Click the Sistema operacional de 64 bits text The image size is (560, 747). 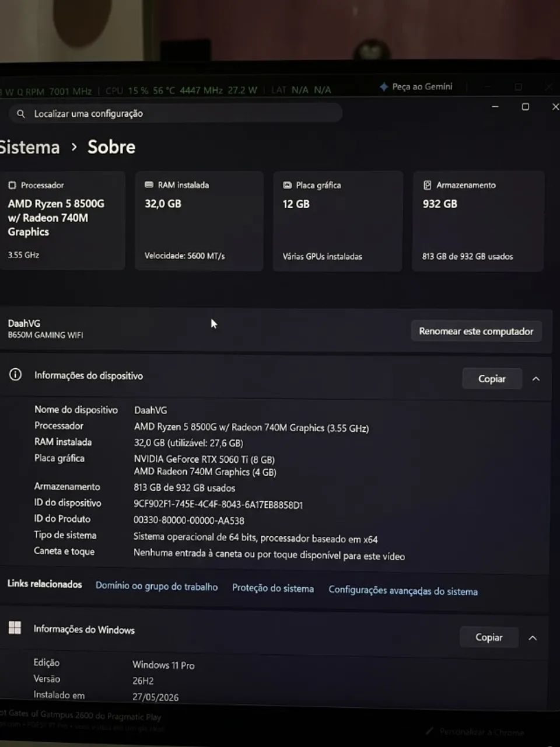pos(256,538)
